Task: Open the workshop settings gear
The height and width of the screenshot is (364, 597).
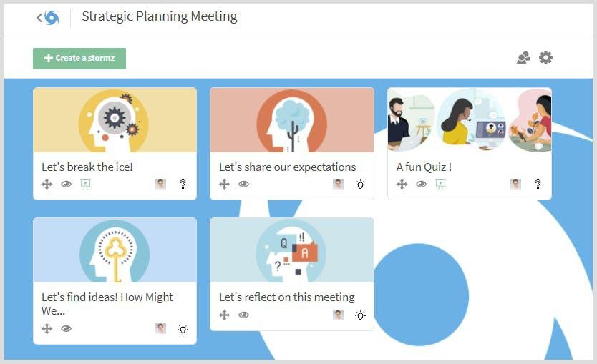Action: coord(545,58)
